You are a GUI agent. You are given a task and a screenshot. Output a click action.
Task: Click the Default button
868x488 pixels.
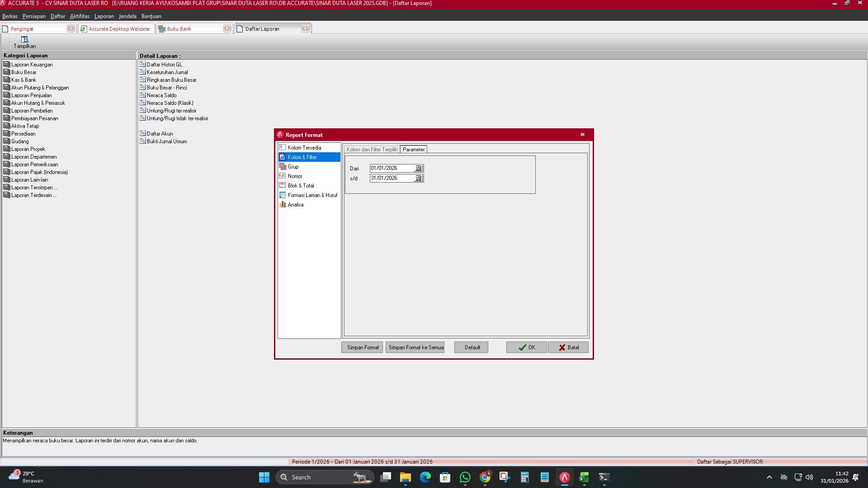[x=471, y=347]
